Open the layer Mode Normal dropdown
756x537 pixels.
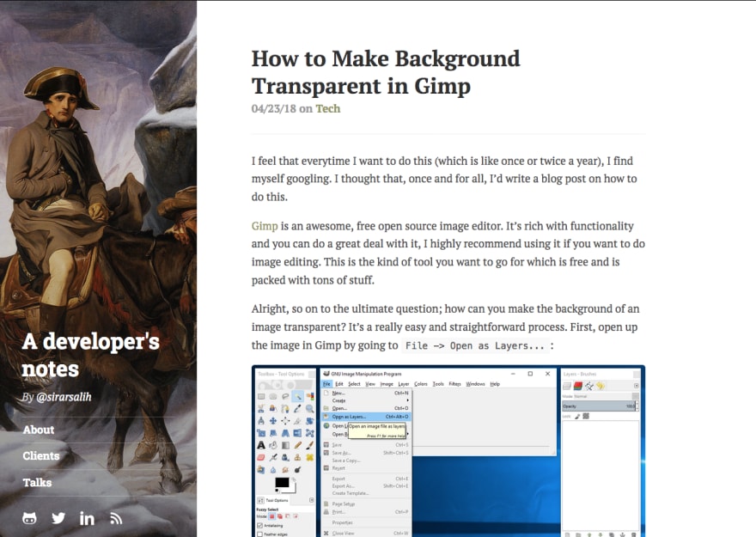point(606,396)
